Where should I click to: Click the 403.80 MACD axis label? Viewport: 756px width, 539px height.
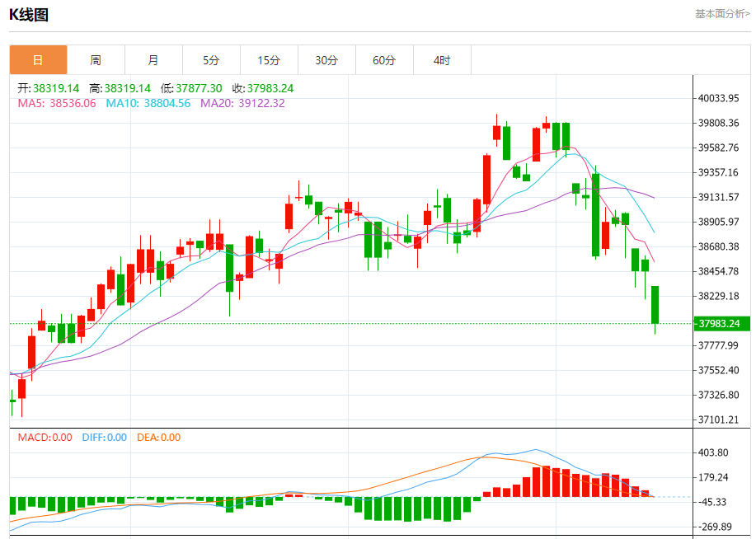(713, 452)
